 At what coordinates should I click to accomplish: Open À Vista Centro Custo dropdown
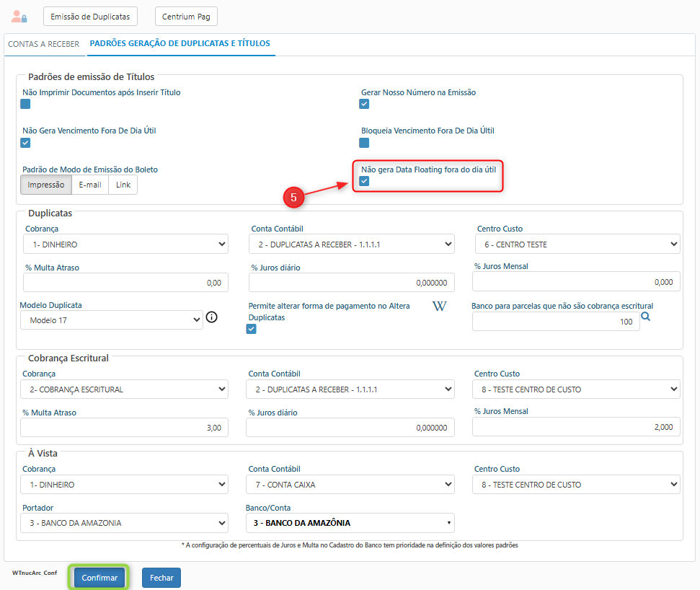pos(576,485)
